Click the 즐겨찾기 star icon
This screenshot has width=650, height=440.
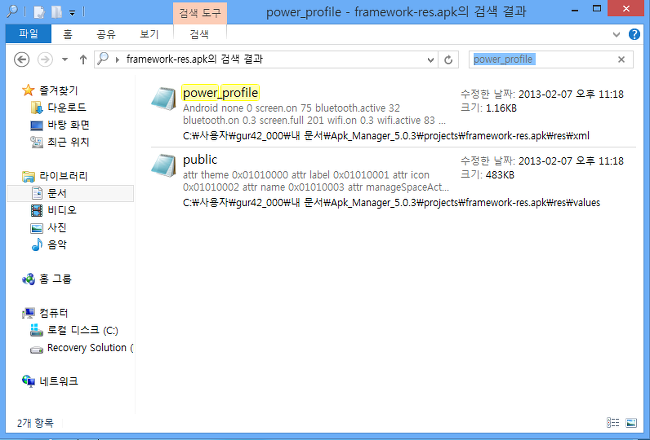tap(28, 90)
